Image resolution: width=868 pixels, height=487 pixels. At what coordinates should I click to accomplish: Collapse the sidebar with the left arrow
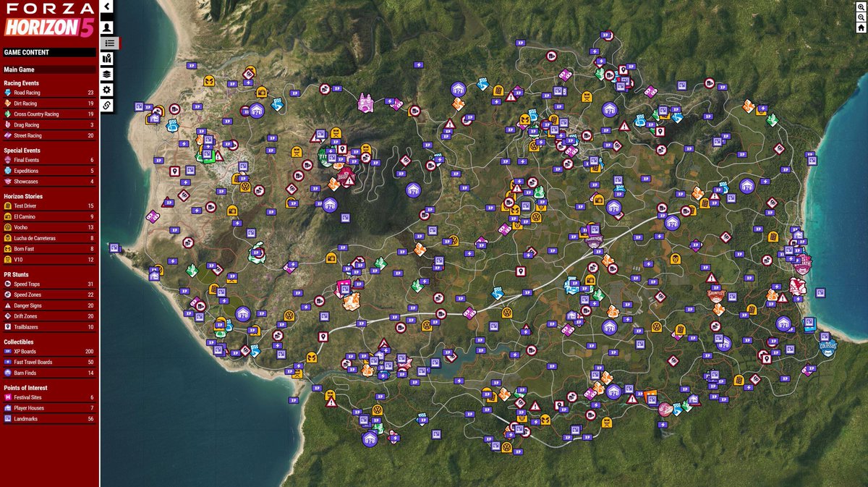(106, 7)
